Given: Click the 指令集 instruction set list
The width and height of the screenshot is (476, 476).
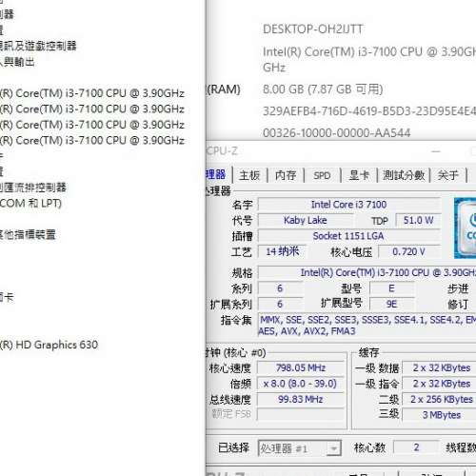Looking at the screenshot, I should [x=367, y=326].
